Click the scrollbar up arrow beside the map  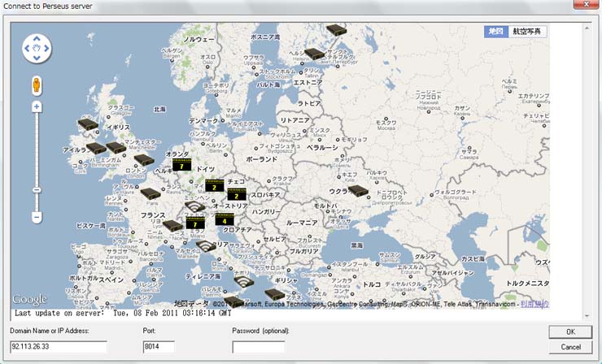587,28
